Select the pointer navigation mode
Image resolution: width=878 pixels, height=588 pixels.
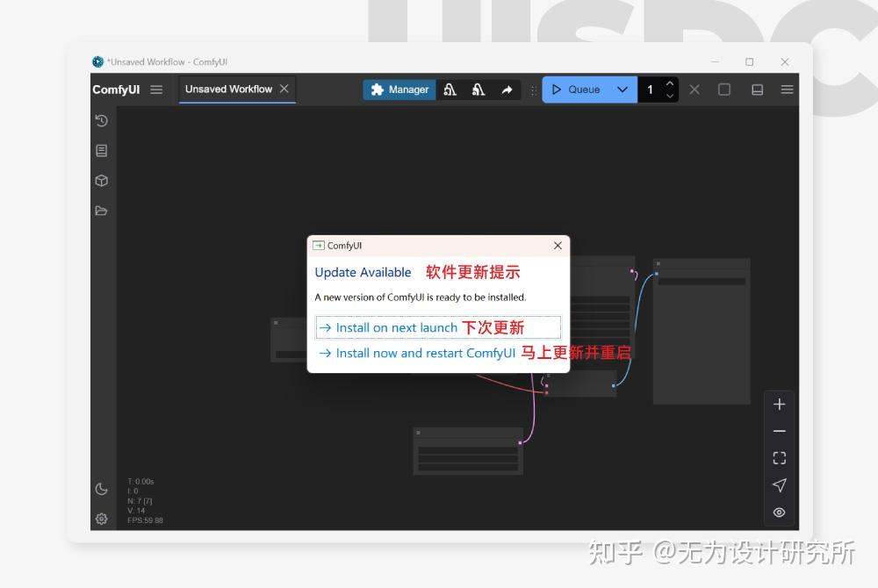(779, 484)
